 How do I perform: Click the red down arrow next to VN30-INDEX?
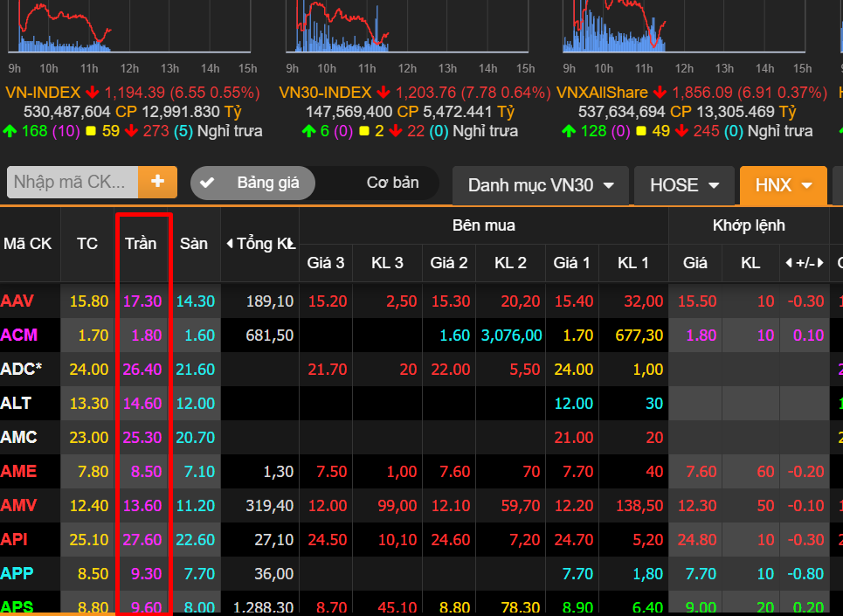[384, 93]
